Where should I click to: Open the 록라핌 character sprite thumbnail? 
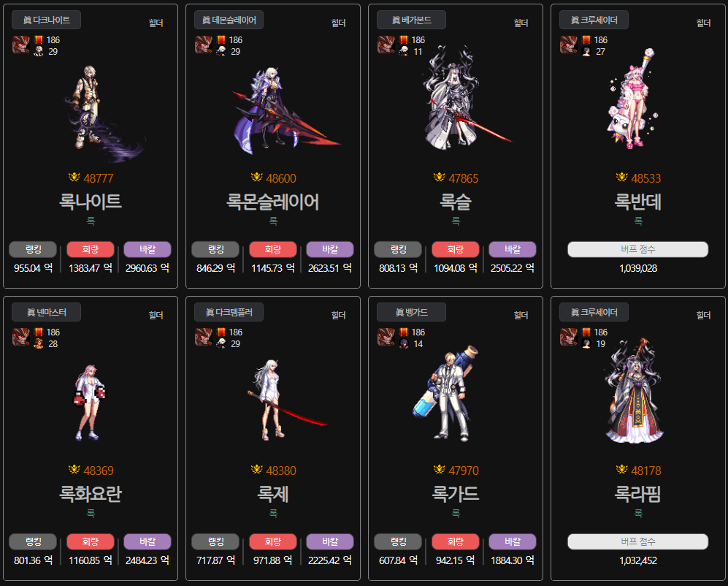click(x=635, y=392)
